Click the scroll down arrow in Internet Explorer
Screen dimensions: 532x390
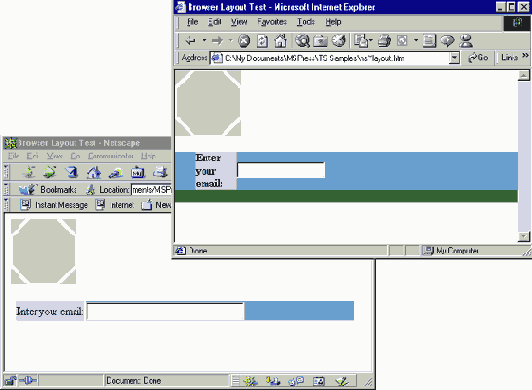pyautogui.click(x=524, y=236)
